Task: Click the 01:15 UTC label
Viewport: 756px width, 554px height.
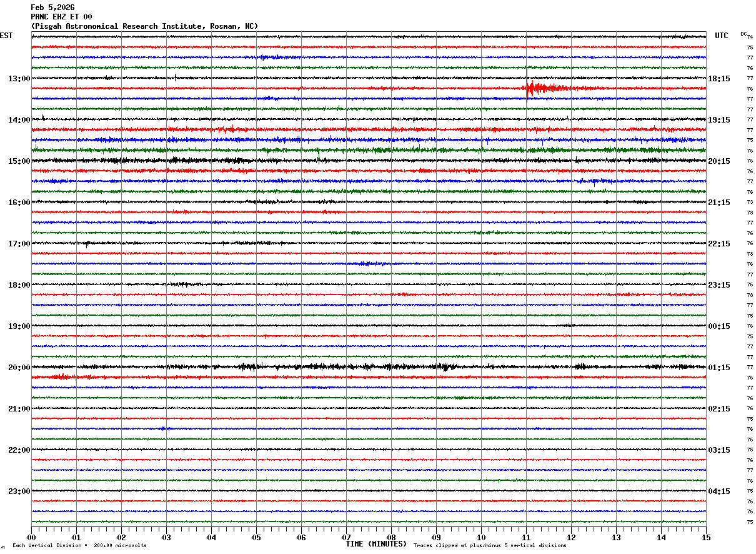Action: coord(719,368)
